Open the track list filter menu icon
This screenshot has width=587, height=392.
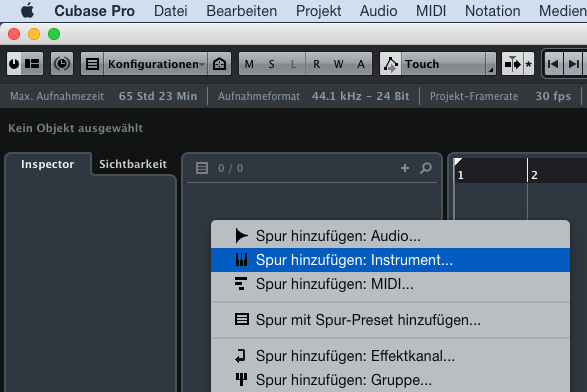click(x=202, y=168)
